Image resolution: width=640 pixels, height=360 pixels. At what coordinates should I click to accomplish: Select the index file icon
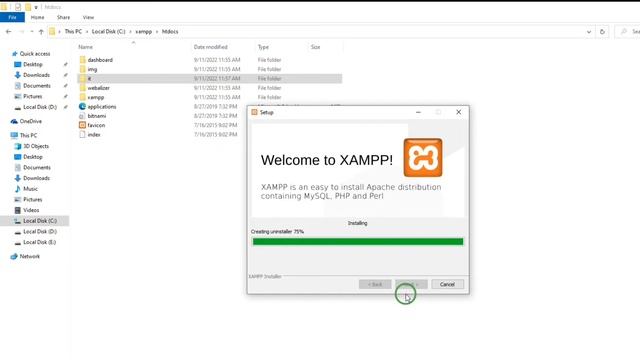82,135
